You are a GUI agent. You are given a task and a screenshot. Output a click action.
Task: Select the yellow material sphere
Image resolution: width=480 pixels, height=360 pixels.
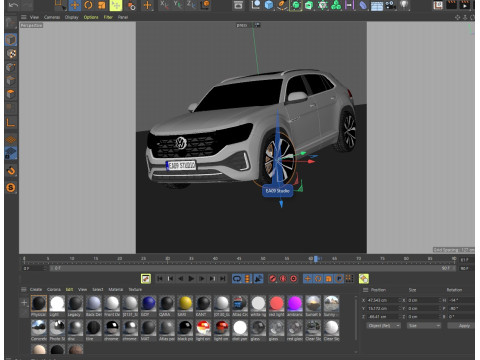coord(185,303)
